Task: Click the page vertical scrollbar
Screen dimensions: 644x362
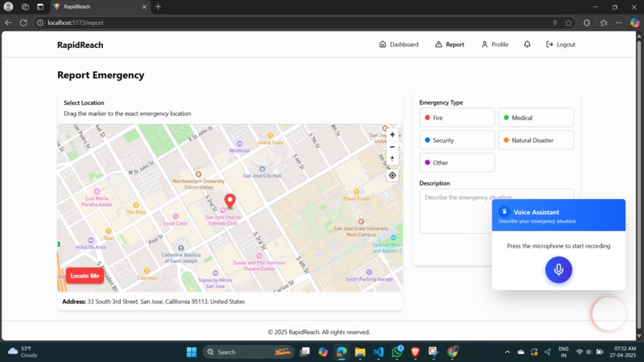Action: (638, 185)
